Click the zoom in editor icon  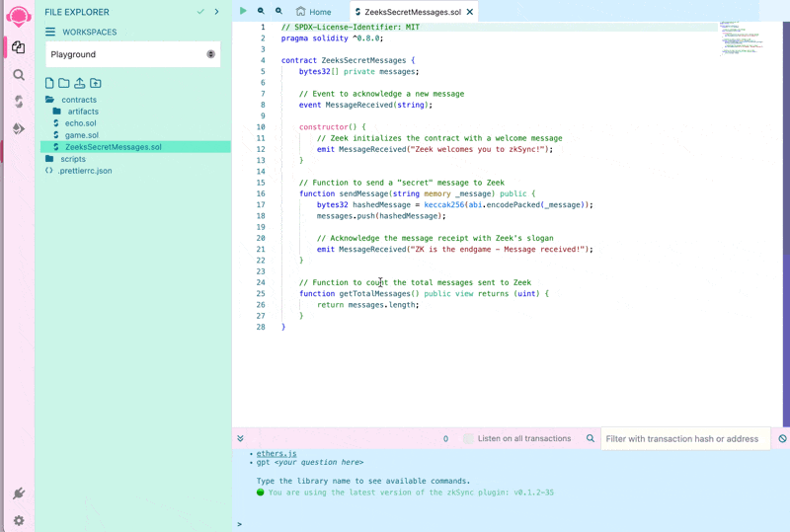tap(278, 11)
